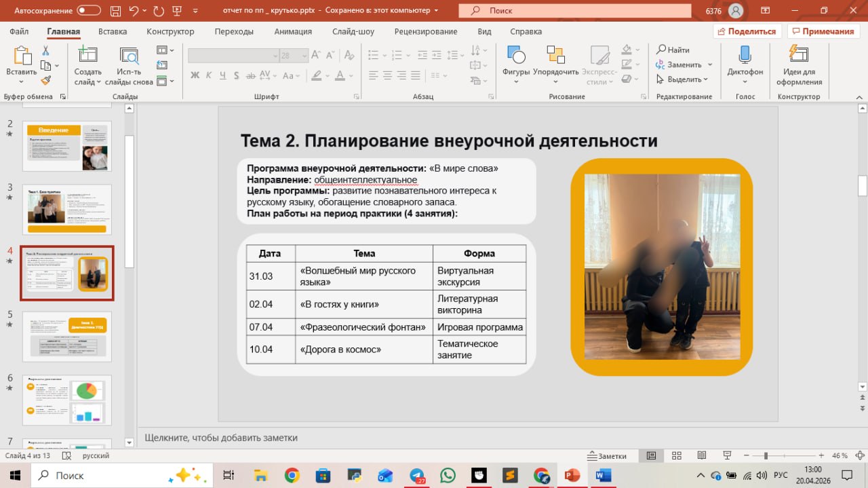Click the Redo arrow icon
The height and width of the screenshot is (488, 868).
[158, 11]
